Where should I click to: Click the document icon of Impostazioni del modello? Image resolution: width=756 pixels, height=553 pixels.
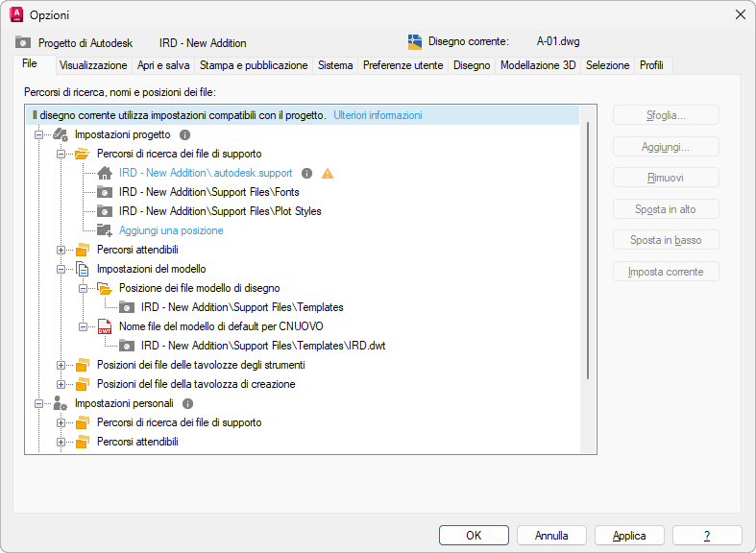pyautogui.click(x=83, y=269)
